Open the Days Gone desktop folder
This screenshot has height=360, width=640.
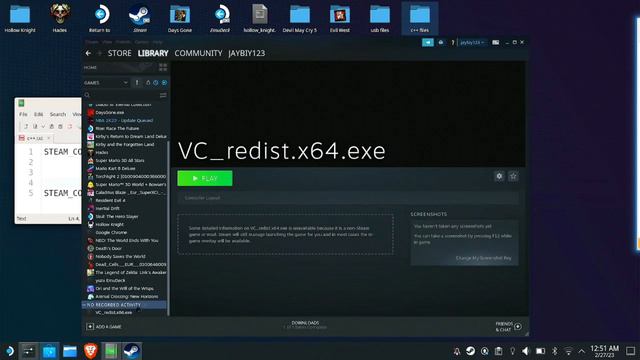pos(180,18)
